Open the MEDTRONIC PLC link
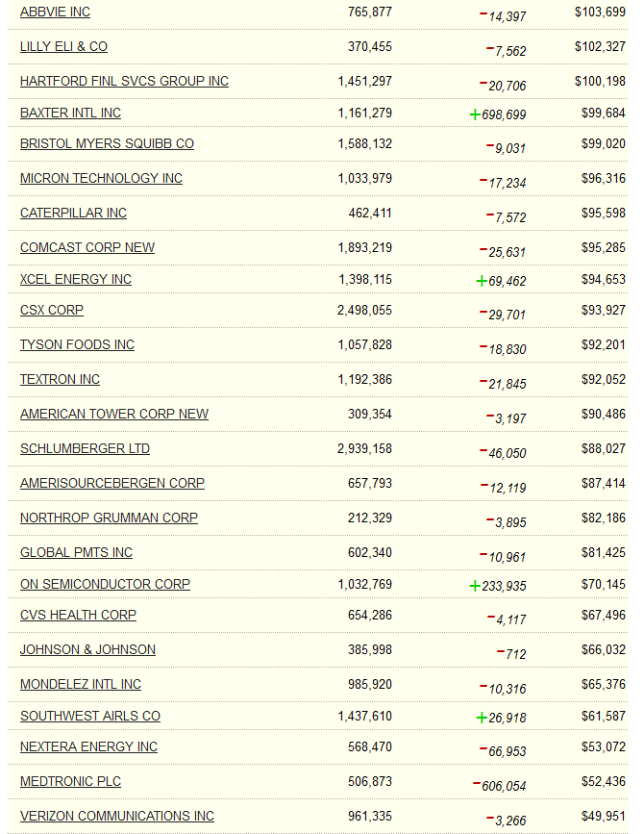 click(x=71, y=781)
